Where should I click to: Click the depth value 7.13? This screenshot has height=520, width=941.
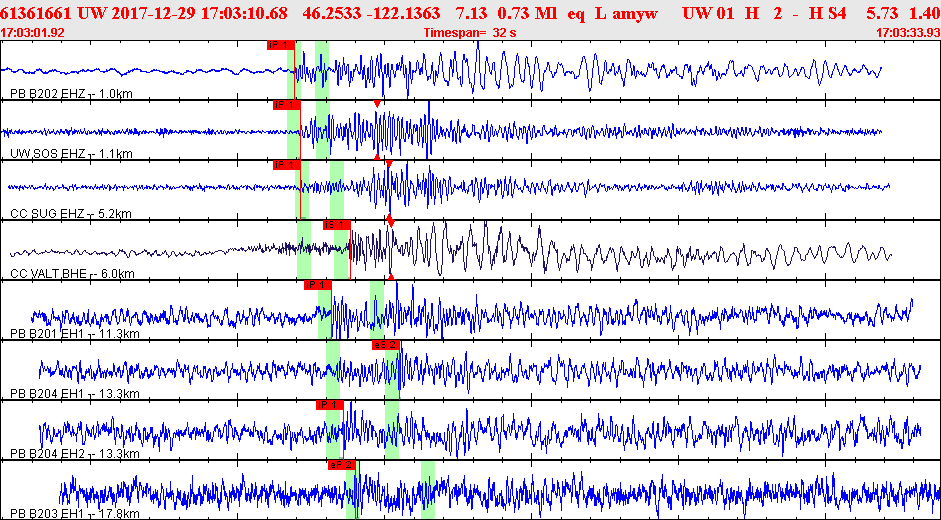click(x=472, y=13)
